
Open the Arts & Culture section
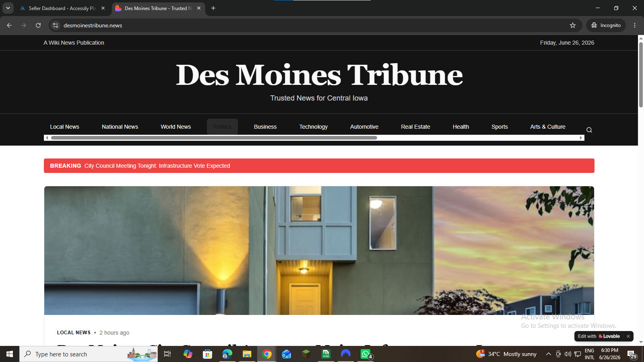(x=548, y=127)
